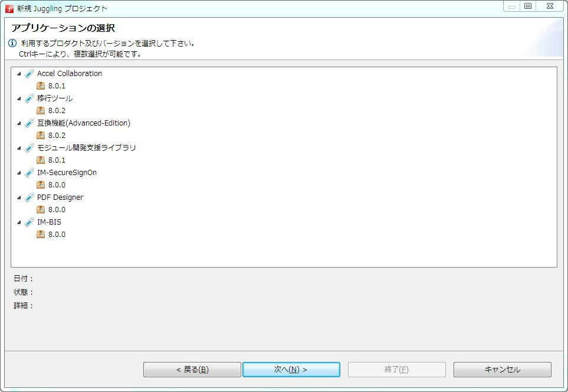The width and height of the screenshot is (568, 392).
Task: Collapse the モジュール開発支援ライブラリ tree node
Action: (19, 148)
